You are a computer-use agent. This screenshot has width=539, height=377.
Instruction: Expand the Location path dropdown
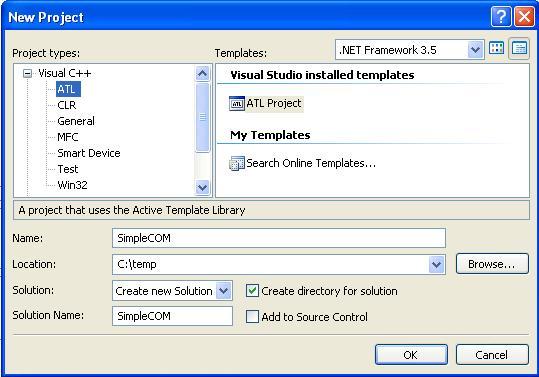pyautogui.click(x=437, y=265)
